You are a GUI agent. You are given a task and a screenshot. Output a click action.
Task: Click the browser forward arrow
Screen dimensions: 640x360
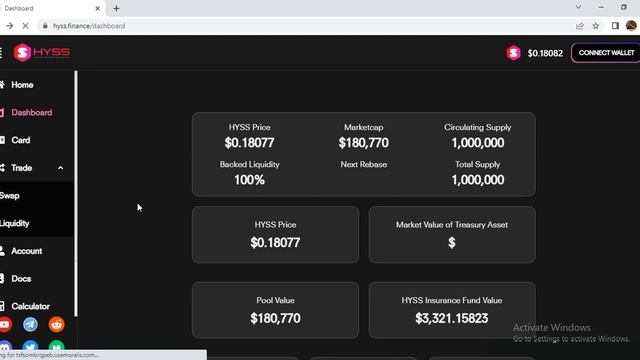coord(9,26)
